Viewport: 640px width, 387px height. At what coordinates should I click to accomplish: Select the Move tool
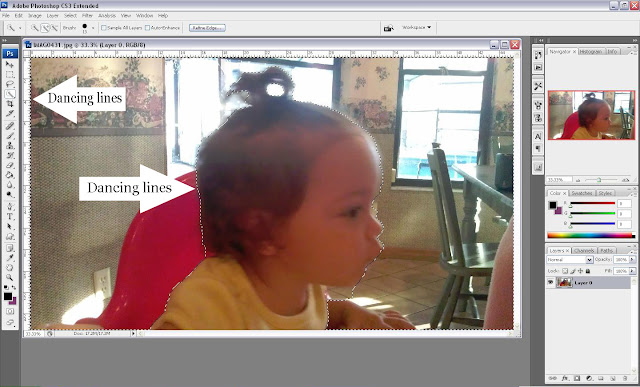(x=10, y=64)
